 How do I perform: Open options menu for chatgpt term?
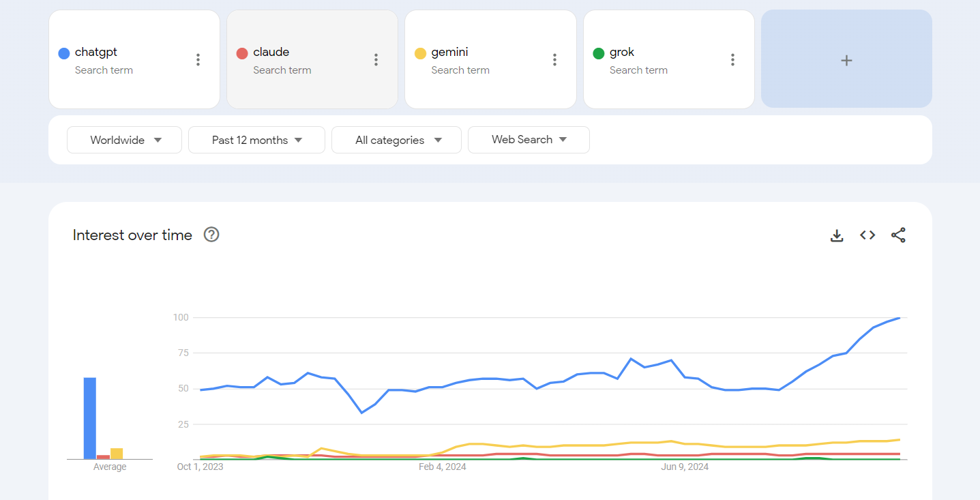(198, 60)
